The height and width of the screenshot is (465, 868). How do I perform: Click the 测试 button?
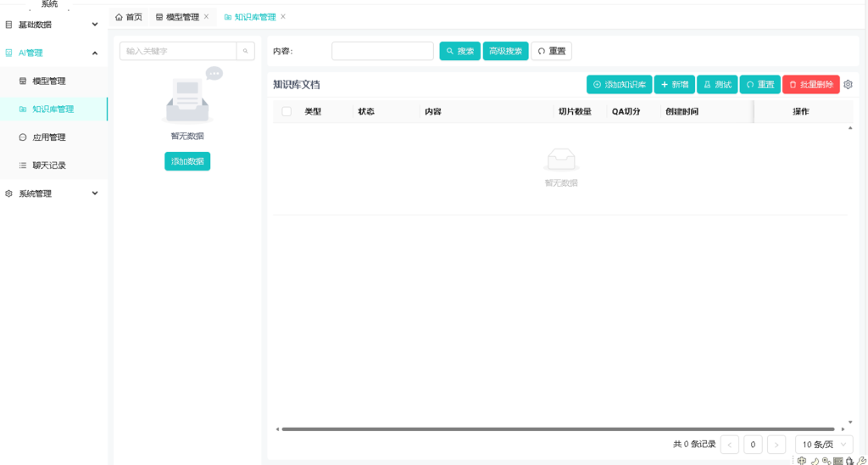click(x=717, y=85)
